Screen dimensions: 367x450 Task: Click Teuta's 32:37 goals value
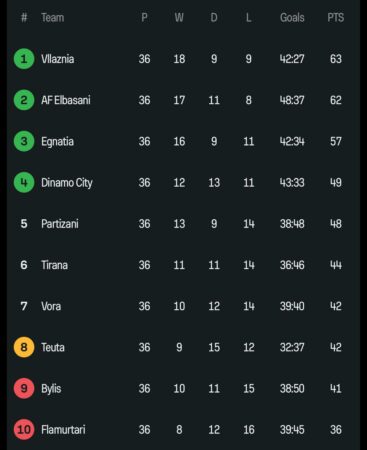click(292, 347)
